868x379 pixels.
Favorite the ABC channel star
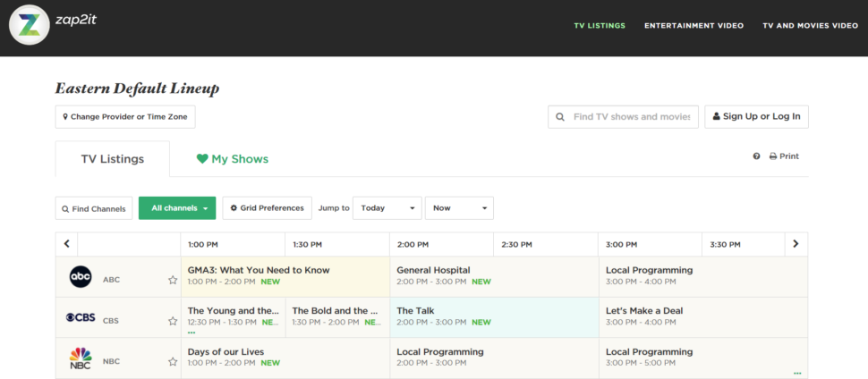pyautogui.click(x=173, y=280)
